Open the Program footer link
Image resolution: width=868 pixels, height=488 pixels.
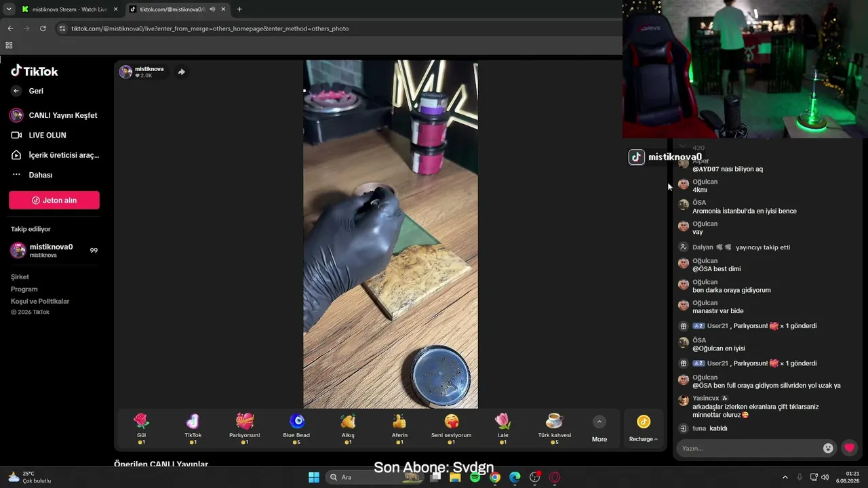(x=24, y=289)
